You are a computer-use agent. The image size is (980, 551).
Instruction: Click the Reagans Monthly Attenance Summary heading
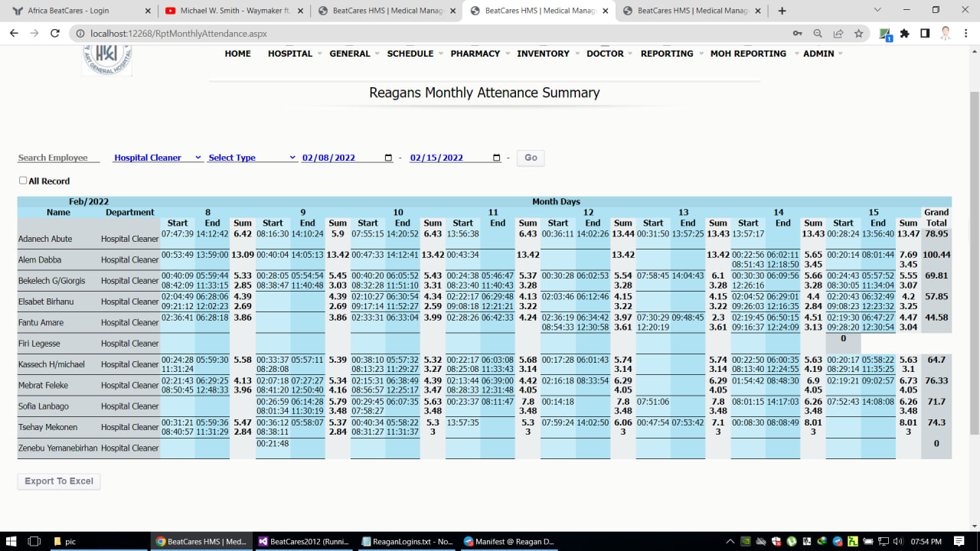tap(485, 93)
